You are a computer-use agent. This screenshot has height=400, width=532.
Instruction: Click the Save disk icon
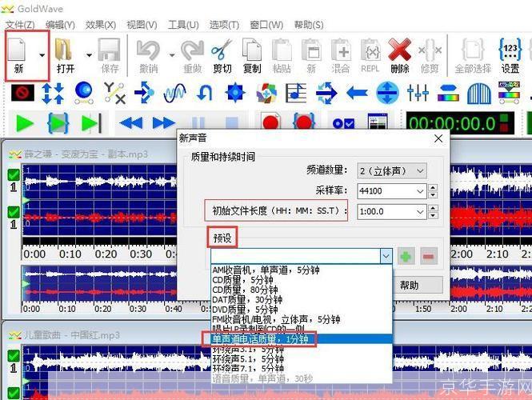tap(110, 50)
